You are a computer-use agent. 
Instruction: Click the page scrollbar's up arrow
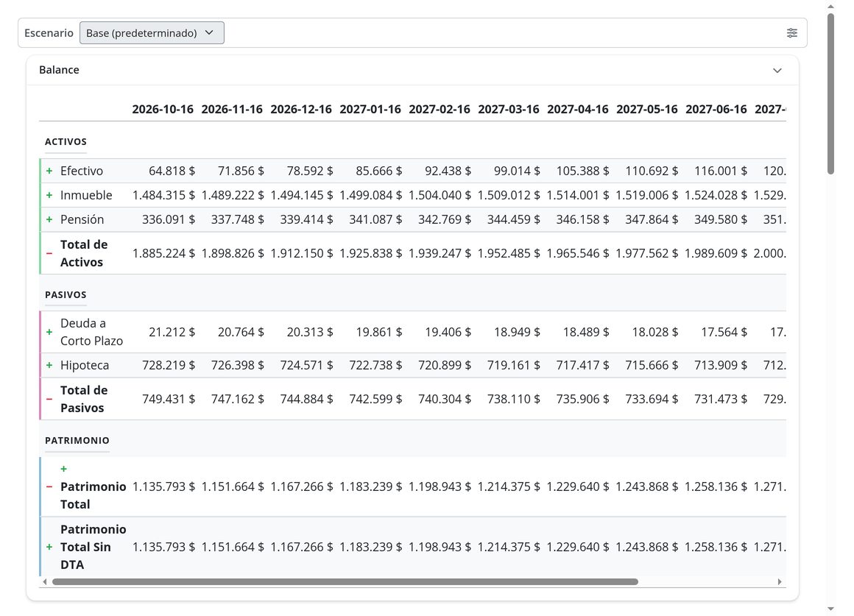830,6
